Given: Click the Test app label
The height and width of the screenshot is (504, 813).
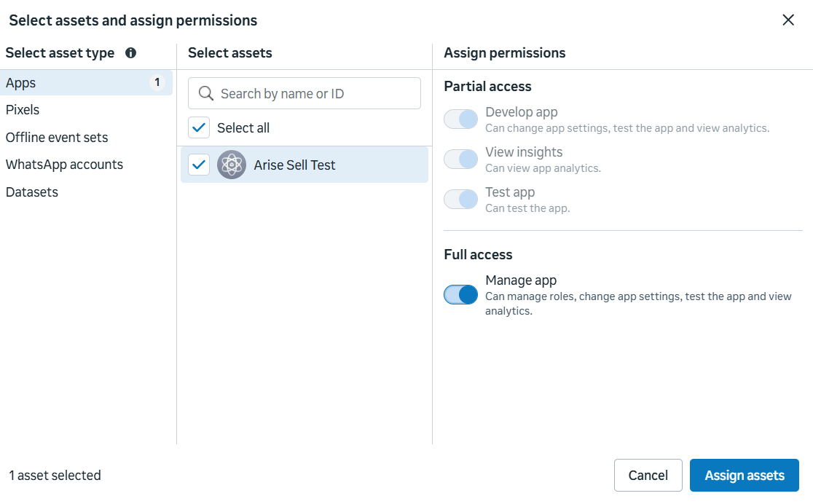Looking at the screenshot, I should point(510,192).
